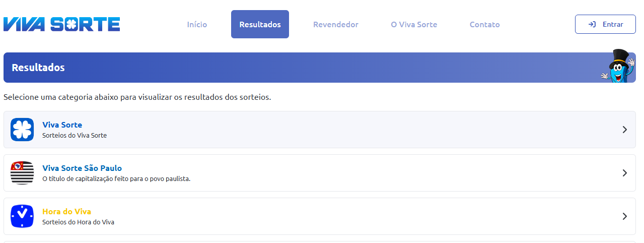Open the Viva Sorte title link
This screenshot has height=243, width=644.
click(x=62, y=125)
